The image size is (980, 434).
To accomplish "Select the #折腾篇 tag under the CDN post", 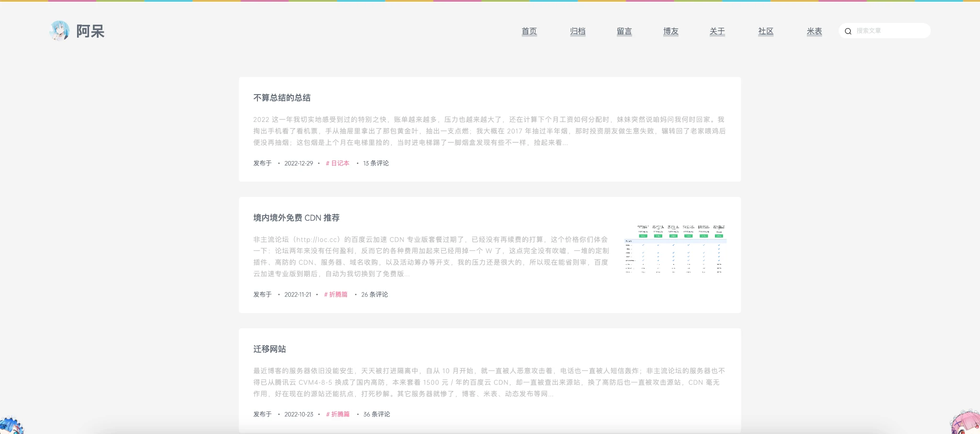I will point(336,294).
